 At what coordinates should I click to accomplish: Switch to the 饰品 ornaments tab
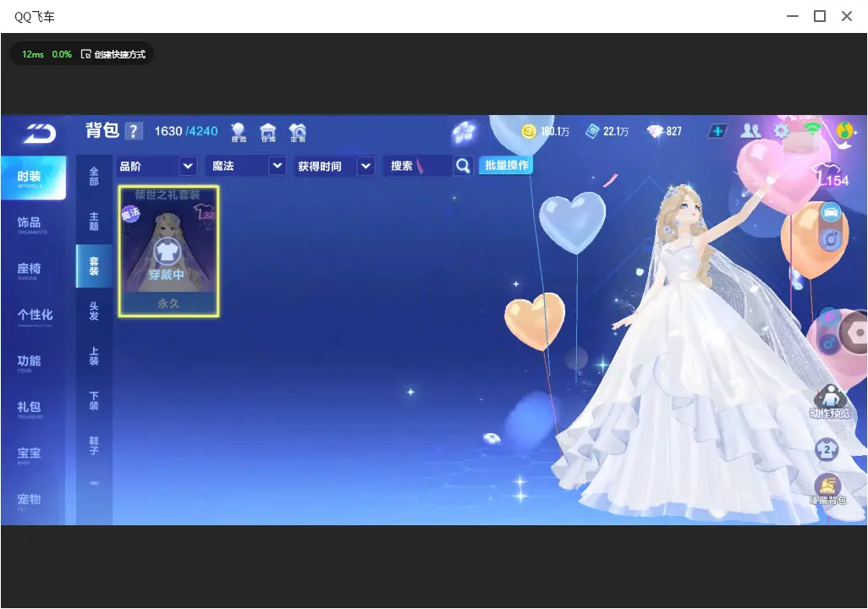33,224
